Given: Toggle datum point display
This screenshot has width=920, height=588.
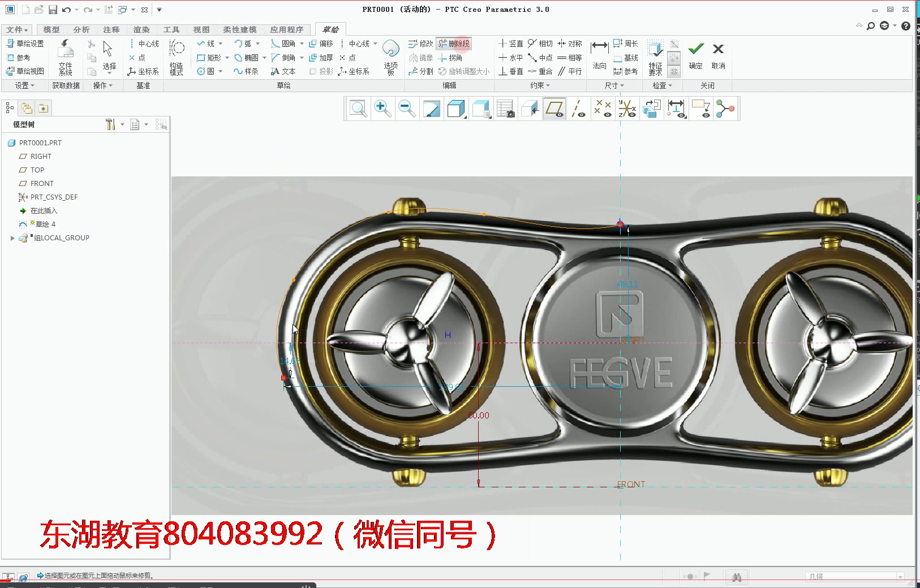Looking at the screenshot, I should click(603, 108).
